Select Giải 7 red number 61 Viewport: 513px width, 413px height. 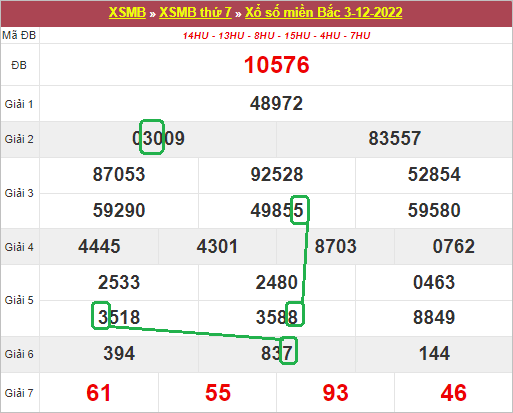pos(99,393)
